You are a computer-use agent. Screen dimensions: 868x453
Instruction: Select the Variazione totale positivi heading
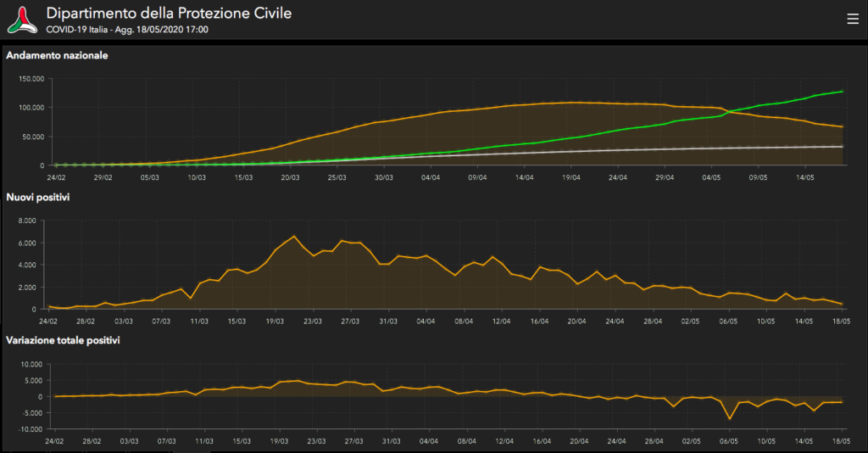[63, 339]
